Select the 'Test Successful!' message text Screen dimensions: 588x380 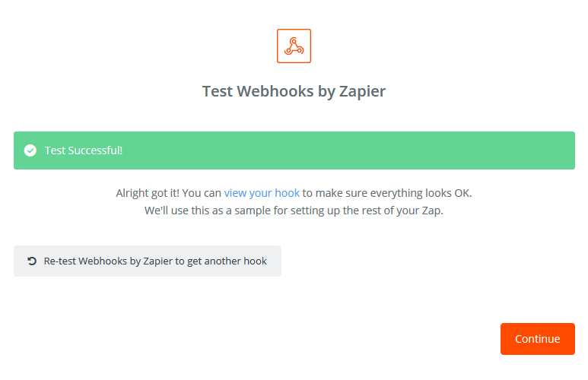click(84, 150)
